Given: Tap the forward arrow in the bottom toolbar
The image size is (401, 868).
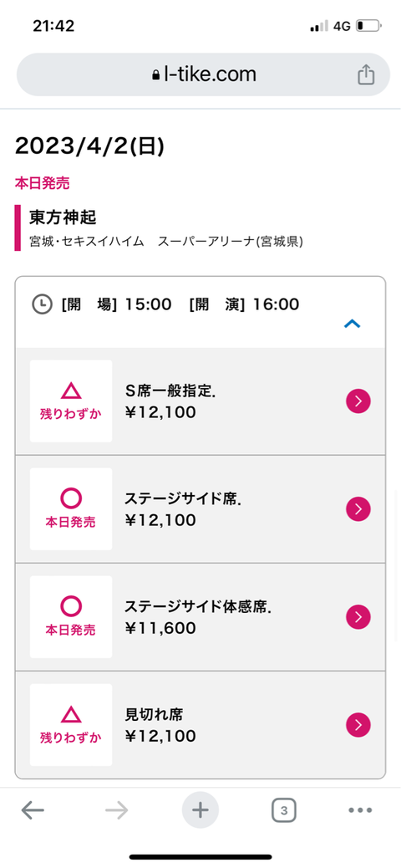Looking at the screenshot, I should coord(117,810).
